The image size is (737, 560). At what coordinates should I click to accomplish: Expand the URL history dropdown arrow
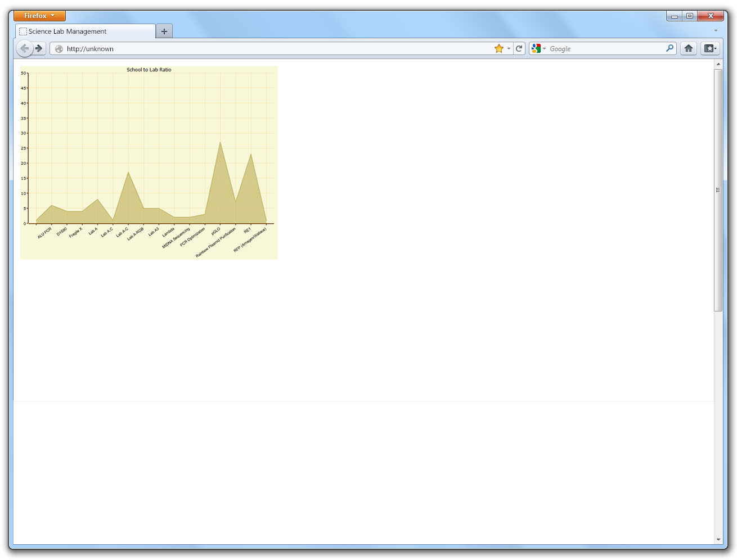(509, 48)
